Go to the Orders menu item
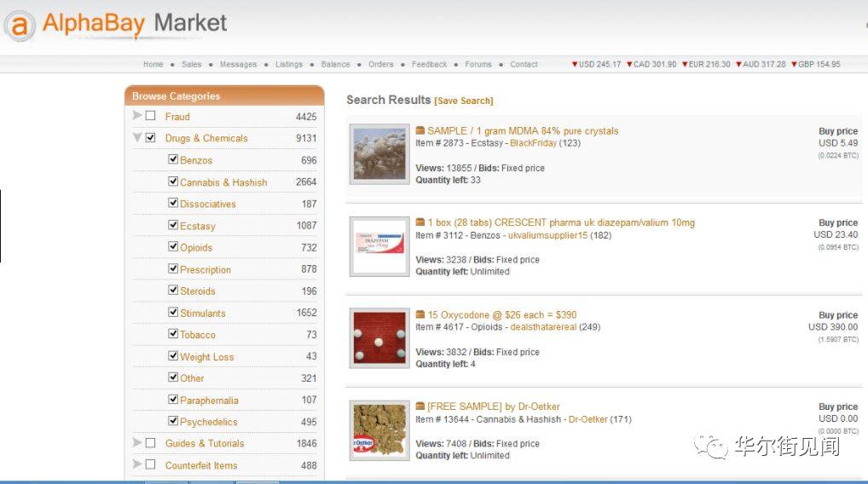This screenshot has height=484, width=868. tap(381, 64)
